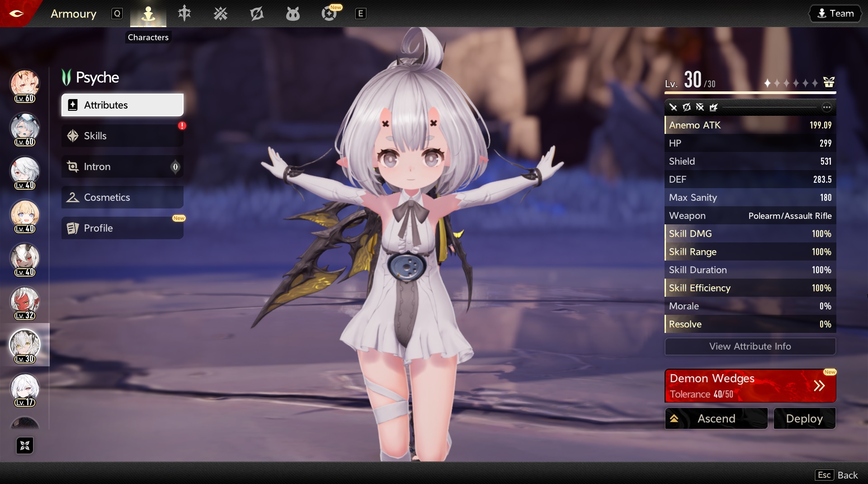Select the red Lv. 32 character
Screen dimensions: 868x484
[x=25, y=303]
